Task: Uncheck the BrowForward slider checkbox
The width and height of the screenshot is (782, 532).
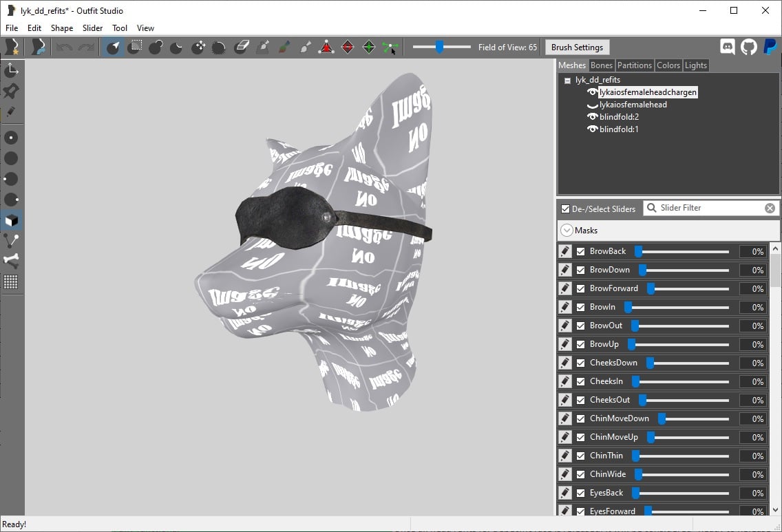Action: click(580, 288)
